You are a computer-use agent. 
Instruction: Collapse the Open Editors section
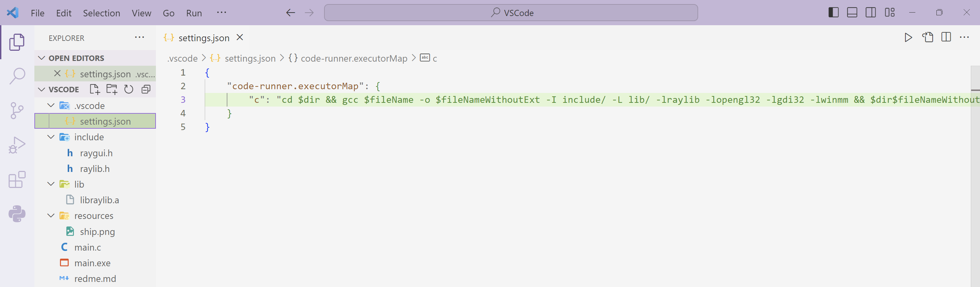click(42, 58)
